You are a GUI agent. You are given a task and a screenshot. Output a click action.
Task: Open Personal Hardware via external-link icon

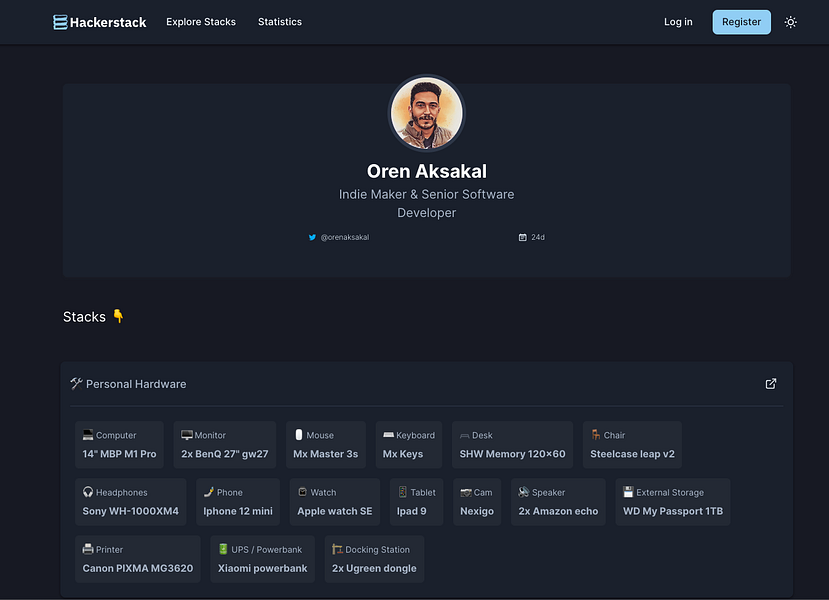point(770,383)
